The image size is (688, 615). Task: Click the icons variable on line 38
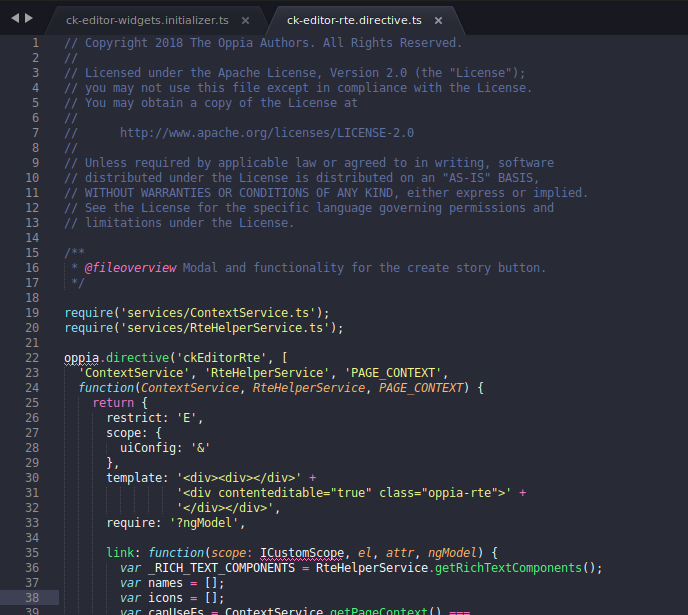coord(165,598)
